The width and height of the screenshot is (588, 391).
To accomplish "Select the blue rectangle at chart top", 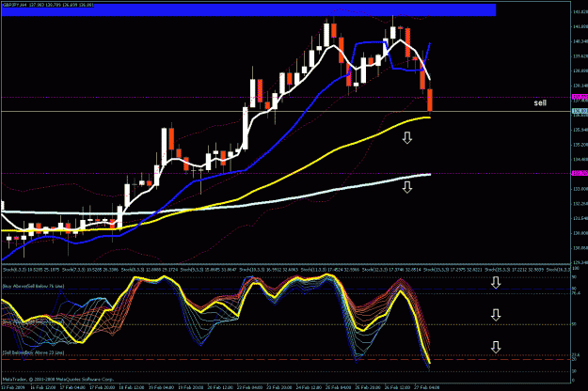I will point(248,10).
